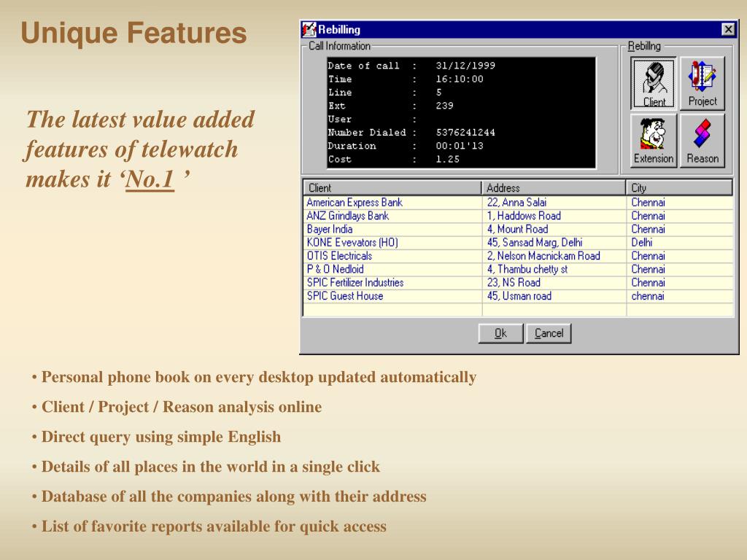Click the address 1, Haddows Road
This screenshot has width=747, height=560.
coord(524,216)
